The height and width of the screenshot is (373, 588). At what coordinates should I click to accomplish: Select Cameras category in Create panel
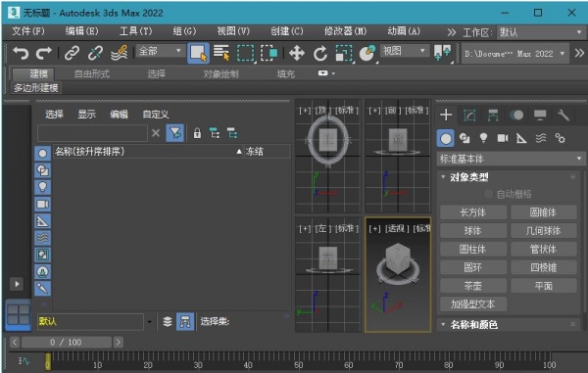[x=503, y=138]
